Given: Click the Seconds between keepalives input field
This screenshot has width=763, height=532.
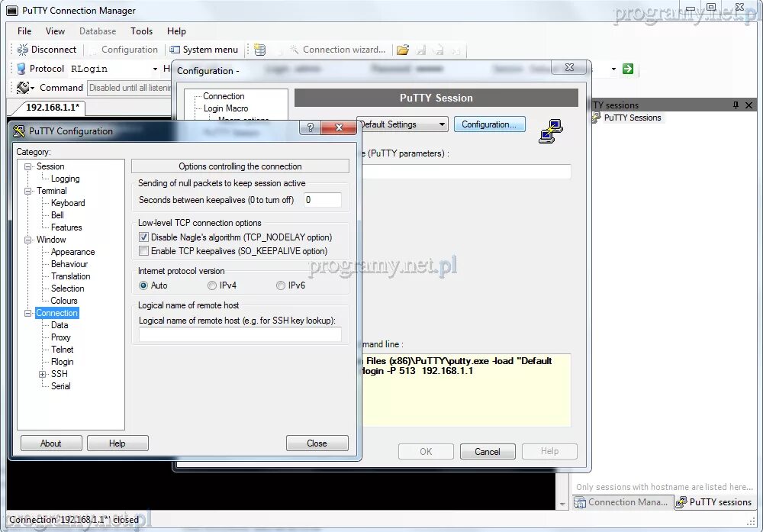Looking at the screenshot, I should point(321,199).
